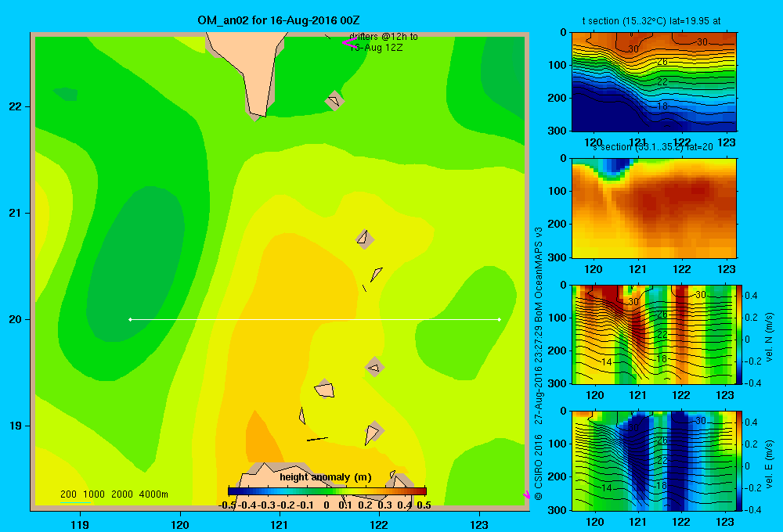
Task: Click longitude label "121" under the main map
Action: pyautogui.click(x=280, y=524)
